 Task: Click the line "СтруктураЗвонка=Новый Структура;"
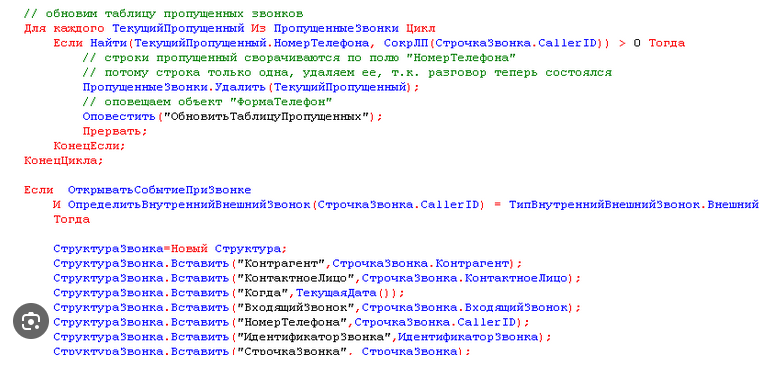tap(170, 249)
